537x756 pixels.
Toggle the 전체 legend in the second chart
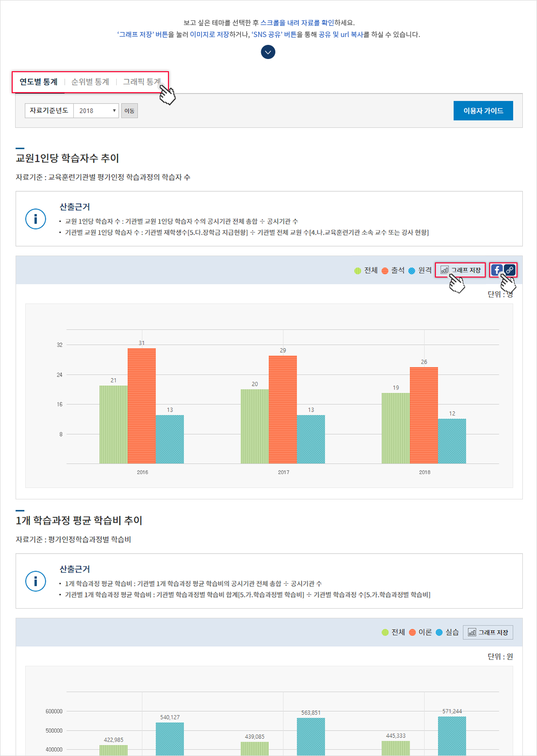pos(393,632)
